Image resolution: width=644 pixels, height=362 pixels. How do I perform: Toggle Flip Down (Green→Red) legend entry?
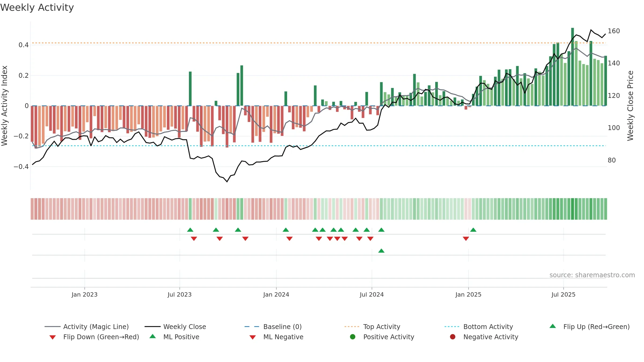coord(94,337)
